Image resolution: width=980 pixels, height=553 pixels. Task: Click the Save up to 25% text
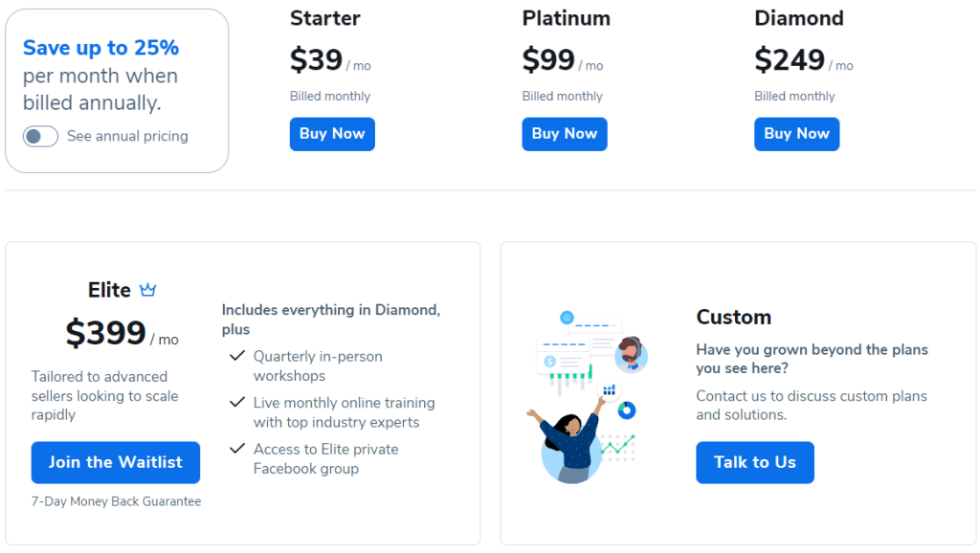coord(100,48)
